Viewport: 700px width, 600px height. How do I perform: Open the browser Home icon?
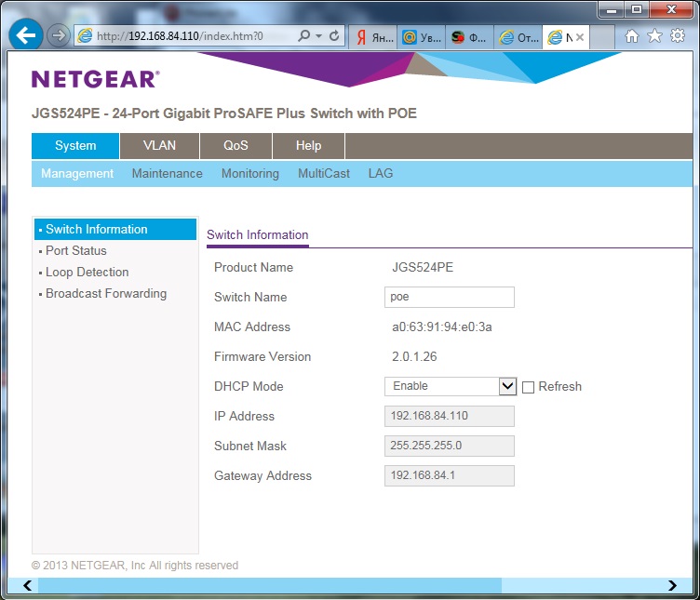pyautogui.click(x=631, y=35)
